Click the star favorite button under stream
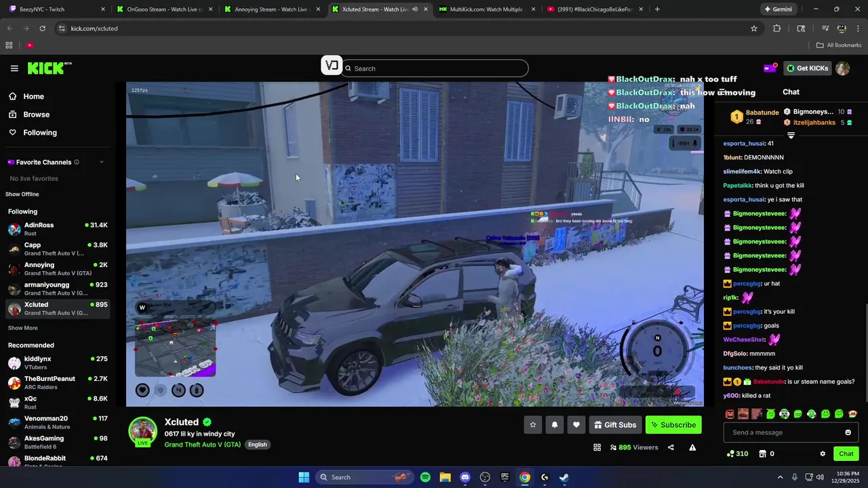 pyautogui.click(x=533, y=425)
